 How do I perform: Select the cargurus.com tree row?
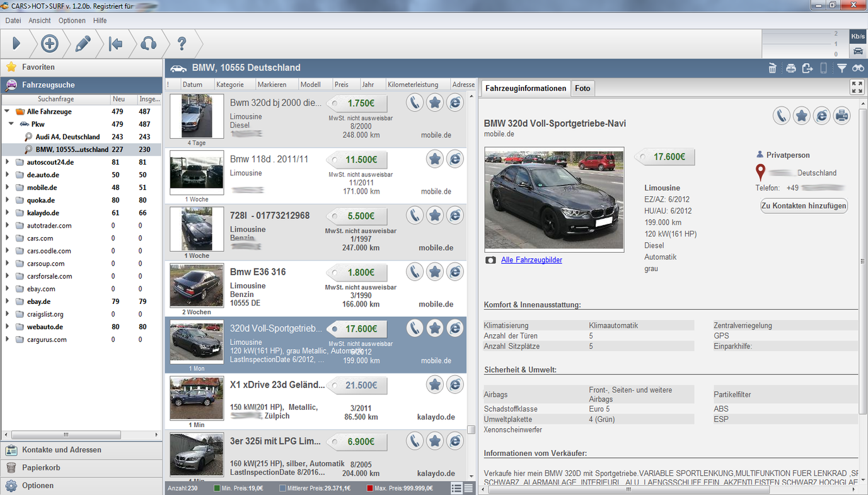pos(81,339)
